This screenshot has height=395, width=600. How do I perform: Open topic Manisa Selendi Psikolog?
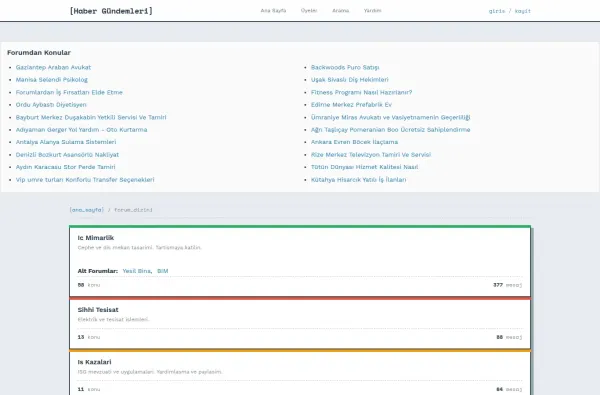52,80
